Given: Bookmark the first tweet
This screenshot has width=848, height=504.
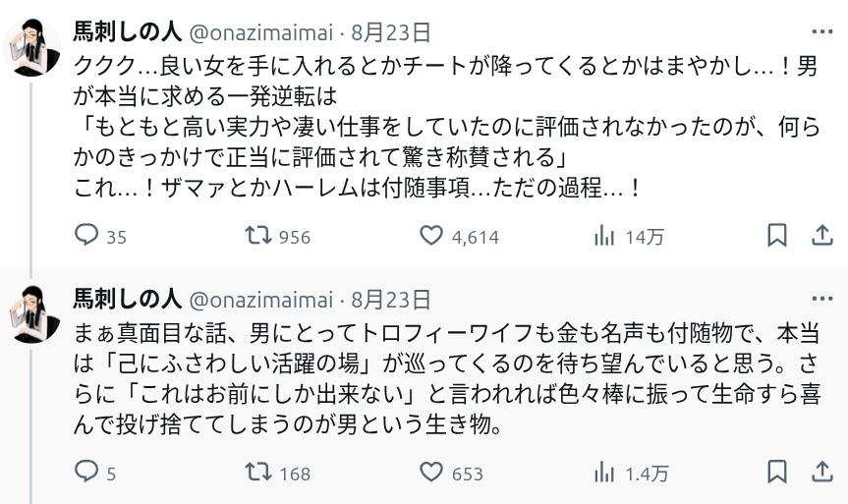Looking at the screenshot, I should 776,236.
